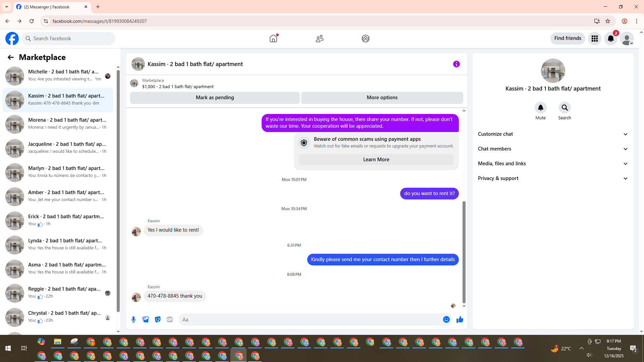Open Asma's conversation
644x362 pixels.
coord(58,269)
